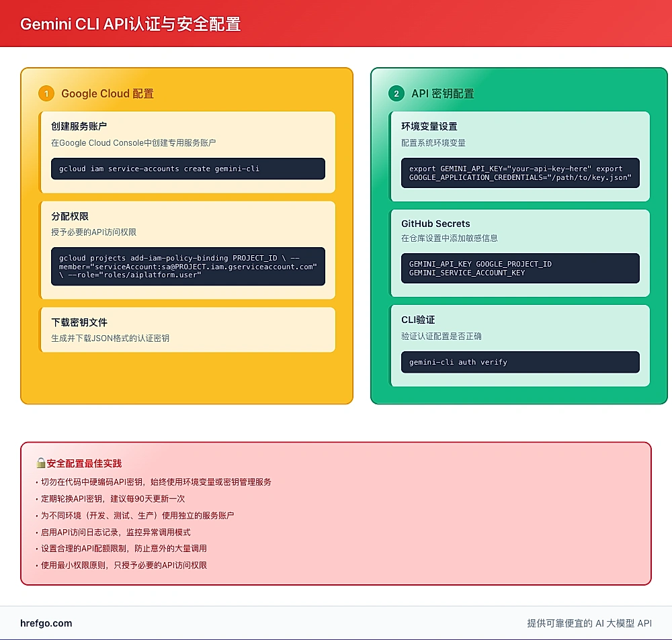672x640 pixels.
Task: Click the bullet about 使用独立的服务账户
Action: pyautogui.click(x=135, y=515)
